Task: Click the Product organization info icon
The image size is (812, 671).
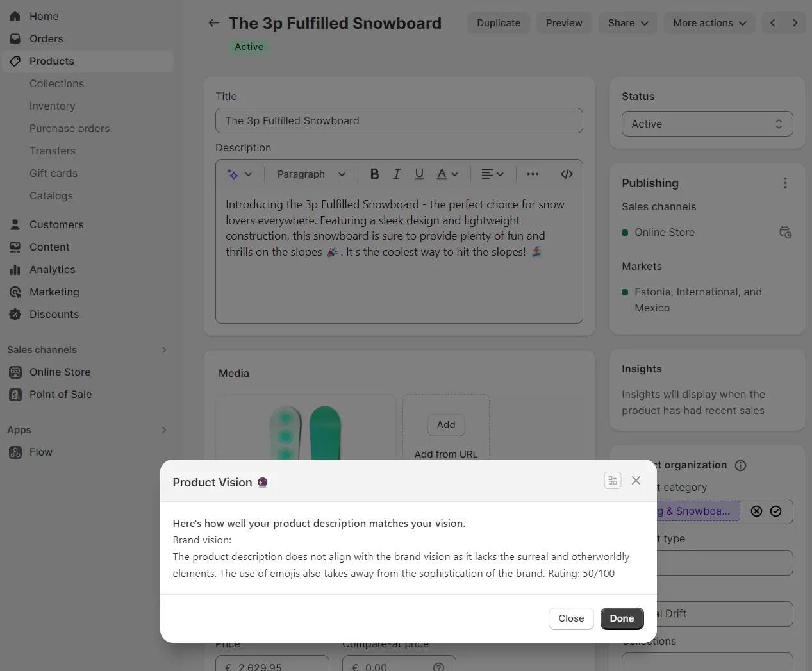Action: point(740,466)
